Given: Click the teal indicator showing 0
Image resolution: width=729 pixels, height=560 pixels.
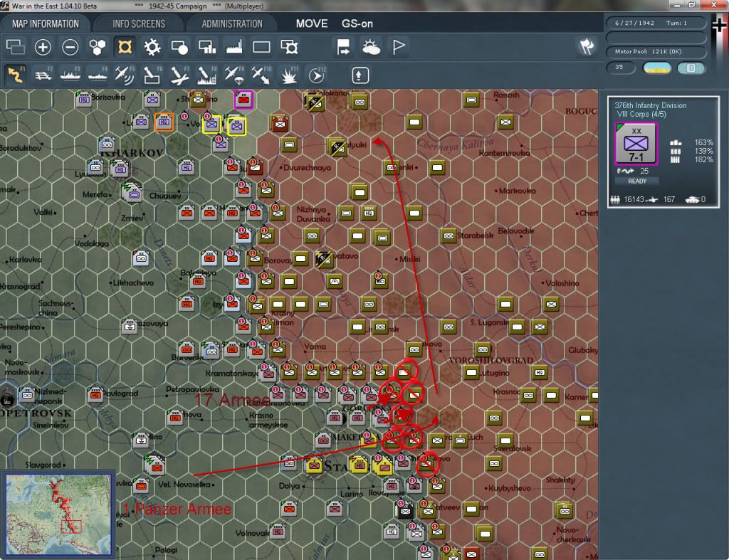Looking at the screenshot, I should click(691, 68).
